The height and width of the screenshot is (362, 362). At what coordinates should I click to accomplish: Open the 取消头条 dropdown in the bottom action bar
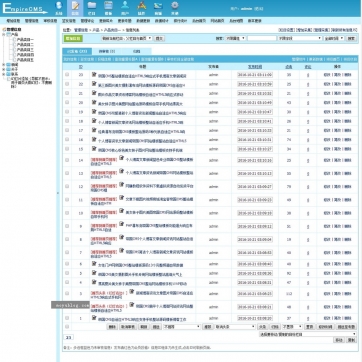[x=235, y=327]
